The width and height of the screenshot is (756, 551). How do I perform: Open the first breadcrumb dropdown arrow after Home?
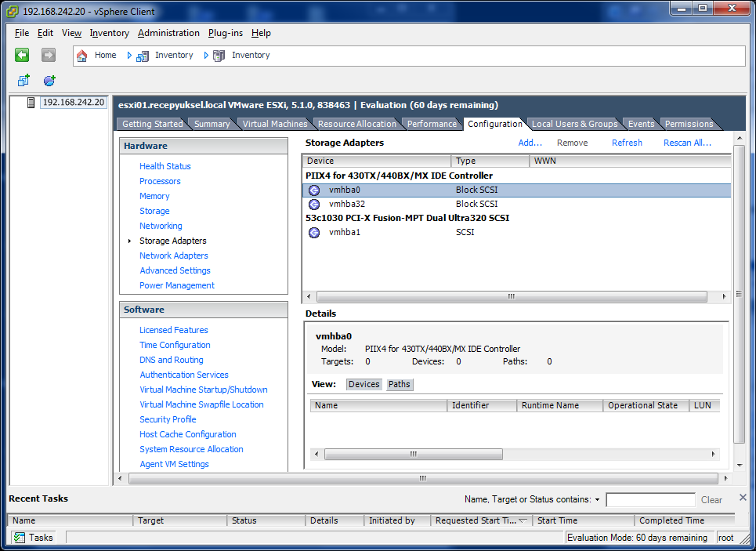pos(129,56)
